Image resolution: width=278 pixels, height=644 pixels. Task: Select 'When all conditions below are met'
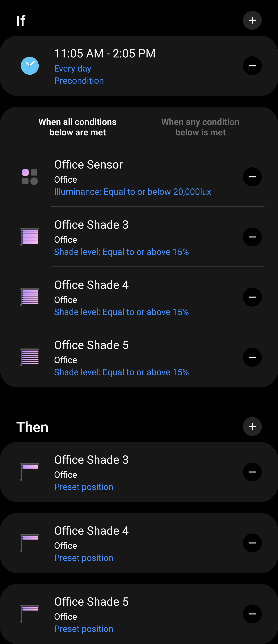(x=77, y=127)
